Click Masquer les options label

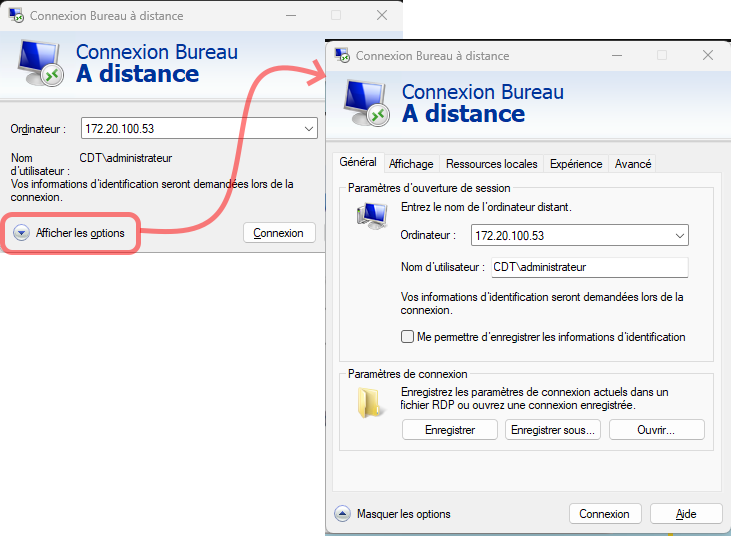coord(404,514)
